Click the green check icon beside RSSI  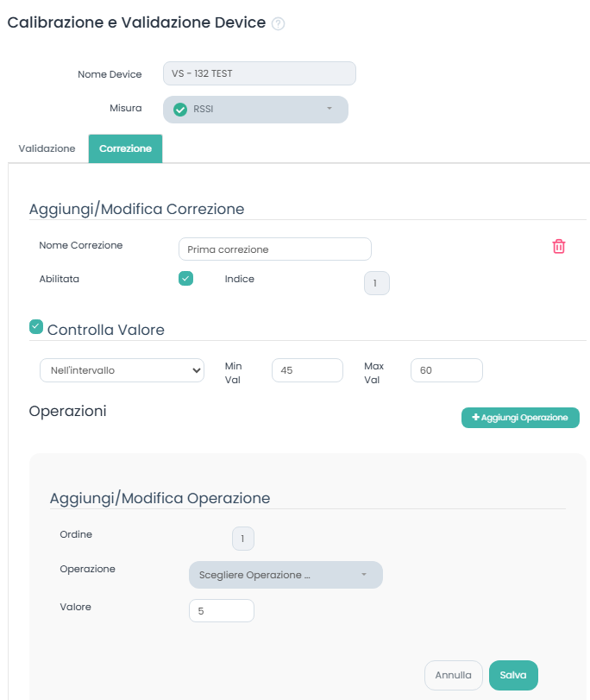(180, 110)
